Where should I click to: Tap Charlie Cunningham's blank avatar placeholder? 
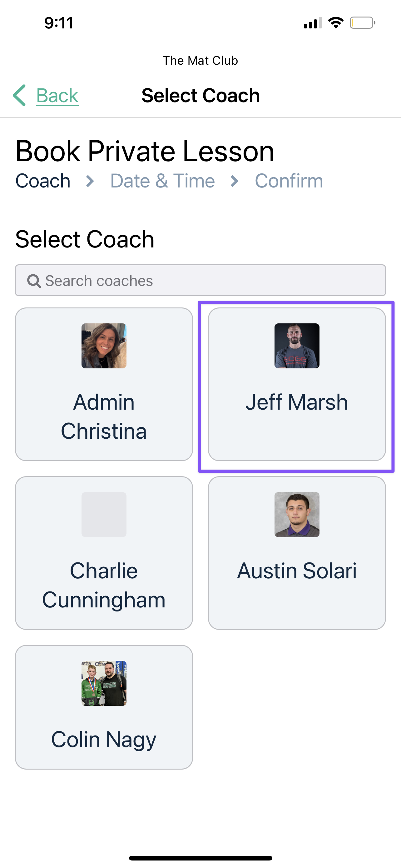coord(104,515)
